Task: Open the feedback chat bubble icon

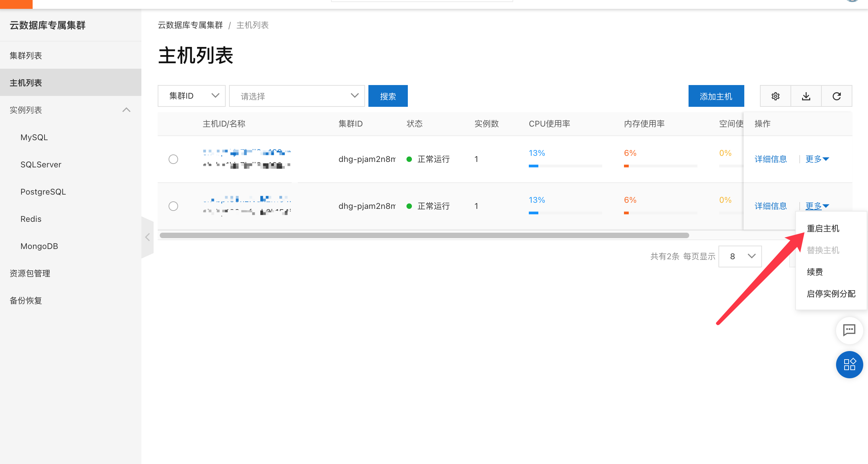Action: coord(849,330)
